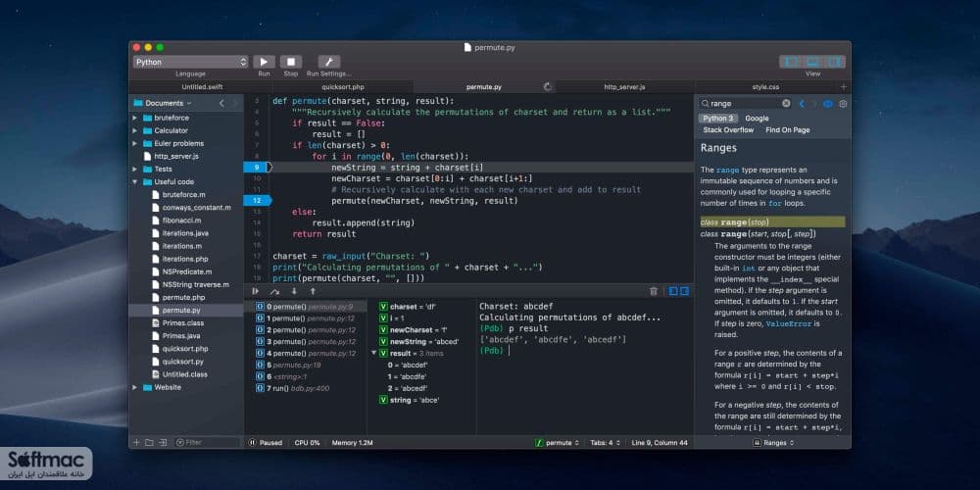
Task: Toggle right sidebar in View control
Action: click(834, 62)
